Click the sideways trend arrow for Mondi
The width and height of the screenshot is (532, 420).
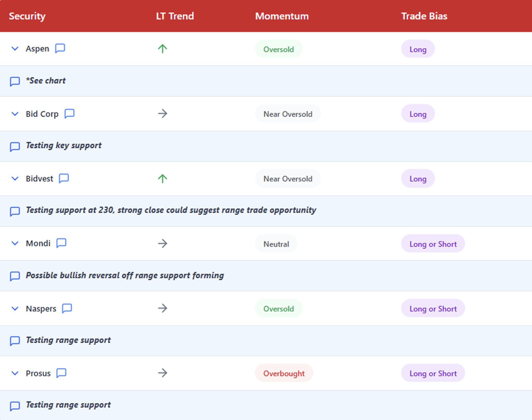[x=163, y=243]
